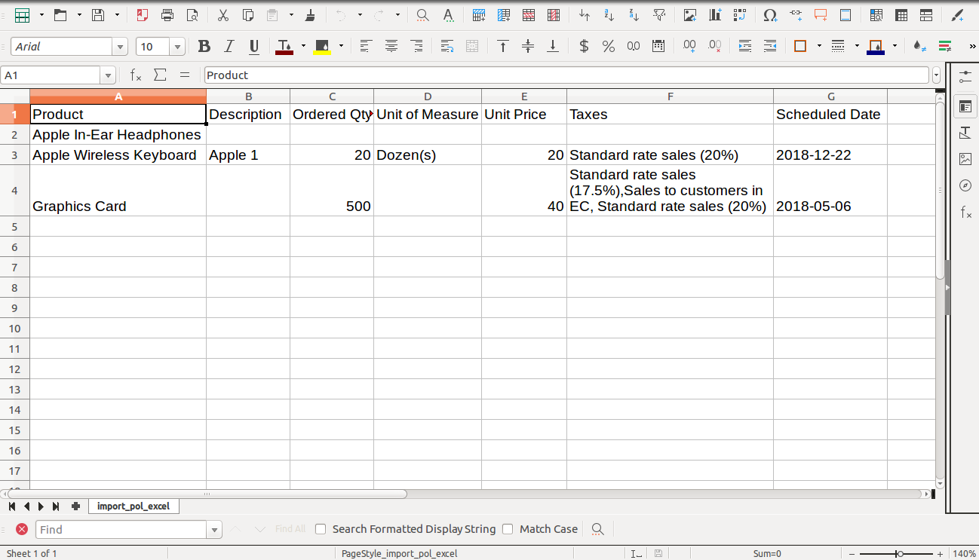Open the font size dropdown
The image size is (979, 560).
178,47
